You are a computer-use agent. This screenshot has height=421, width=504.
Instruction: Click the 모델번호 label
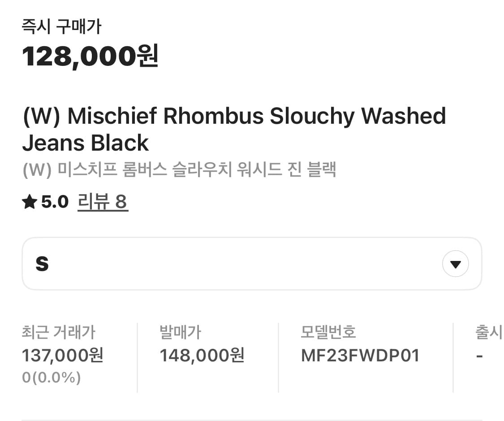pyautogui.click(x=328, y=333)
